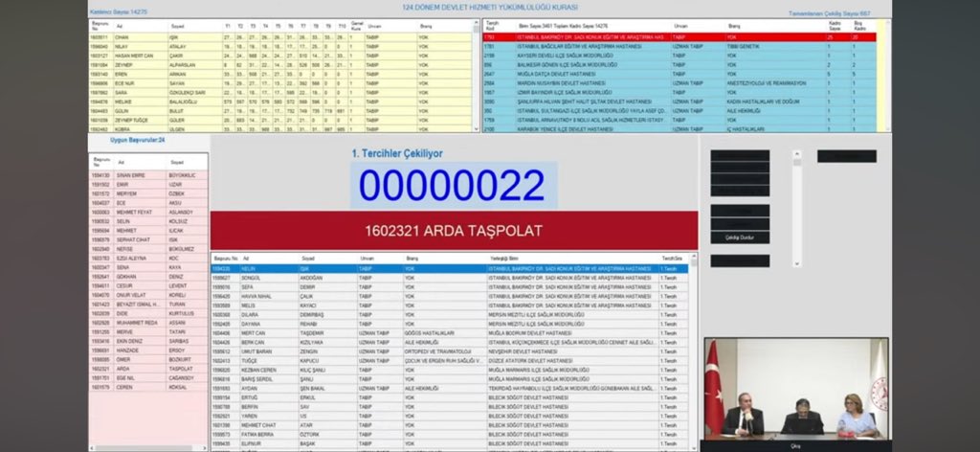This screenshot has width=980, height=452.
Task: Click the Katılımcı Sayısı 14275 label
Action: click(119, 11)
